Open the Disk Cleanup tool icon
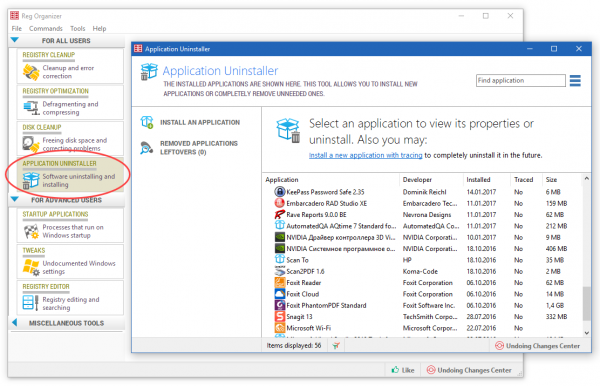Image resolution: width=600 pixels, height=386 pixels. tap(31, 144)
